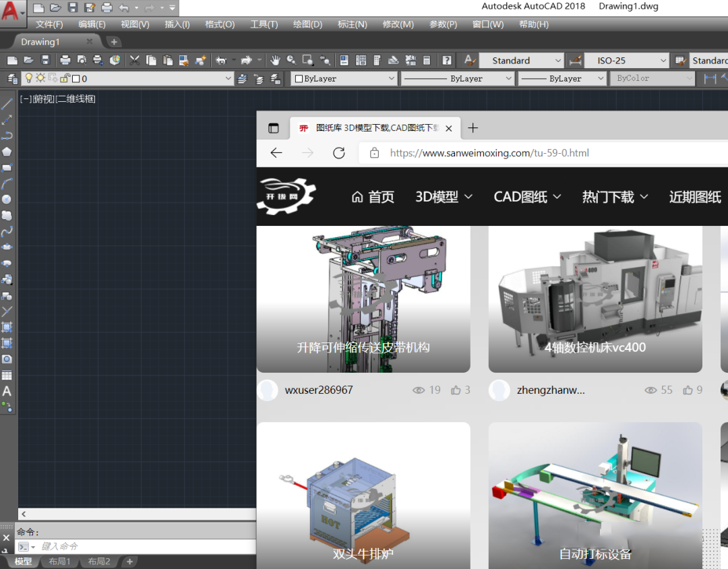Image resolution: width=728 pixels, height=569 pixels.
Task: Select the Pan tool in the top toolbar
Action: (276, 60)
